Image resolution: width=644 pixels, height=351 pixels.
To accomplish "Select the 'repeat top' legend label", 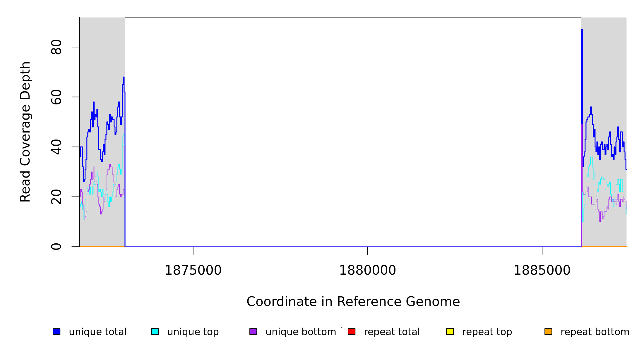I will [487, 332].
